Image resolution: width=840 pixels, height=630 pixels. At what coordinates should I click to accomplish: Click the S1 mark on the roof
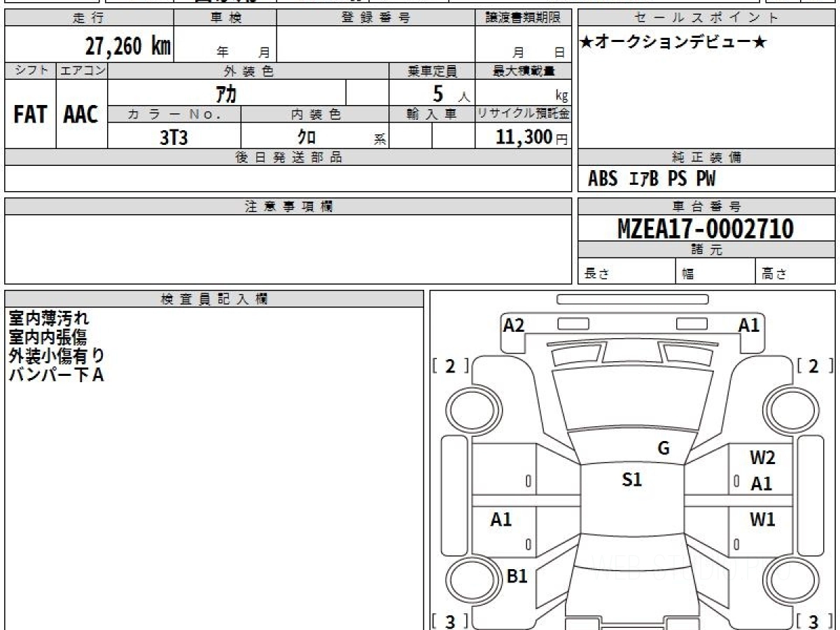632,479
